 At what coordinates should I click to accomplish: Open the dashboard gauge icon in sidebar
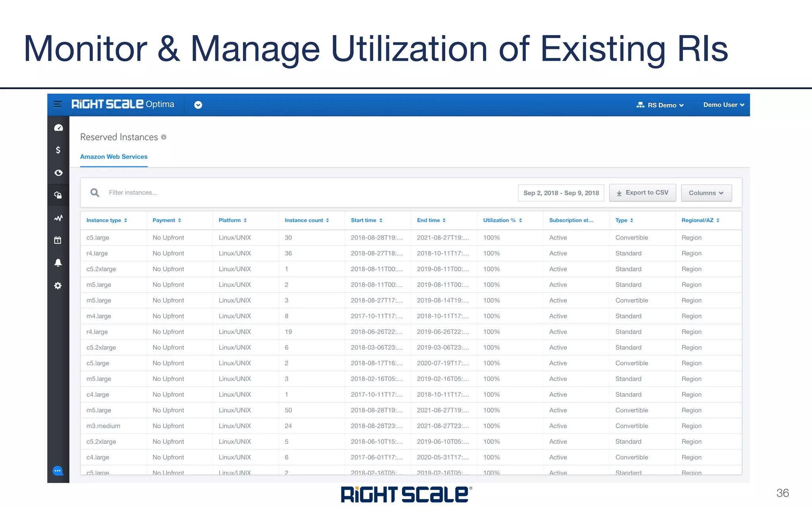[x=58, y=128]
